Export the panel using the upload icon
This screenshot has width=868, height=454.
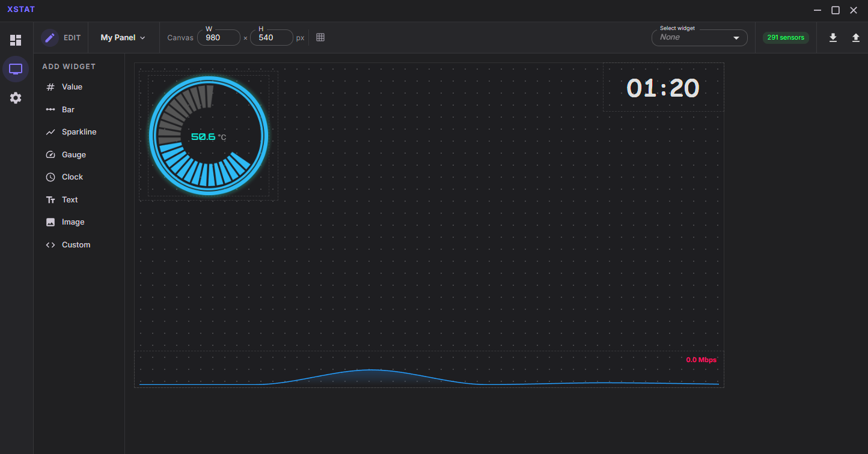[x=856, y=37]
